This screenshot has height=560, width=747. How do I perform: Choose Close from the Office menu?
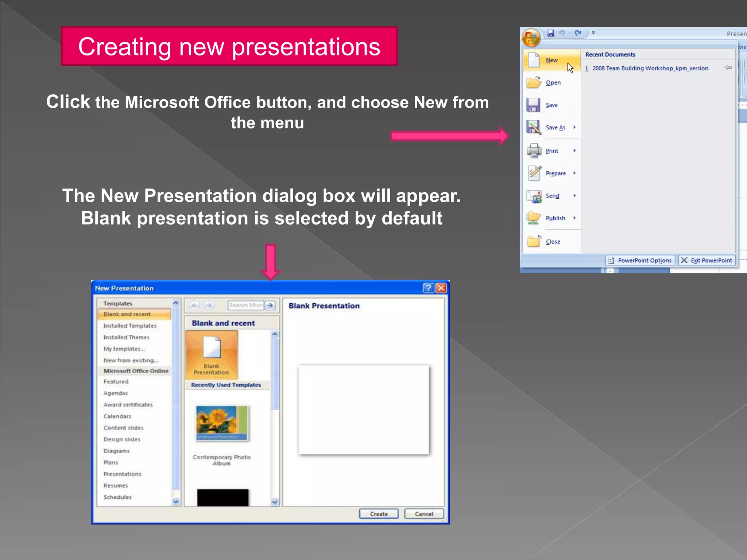point(551,241)
